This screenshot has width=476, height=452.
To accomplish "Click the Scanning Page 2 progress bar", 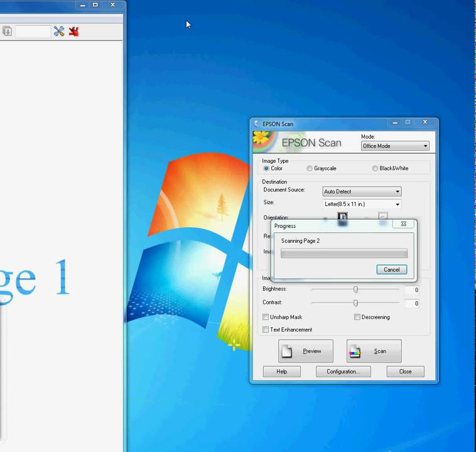I will [x=344, y=253].
